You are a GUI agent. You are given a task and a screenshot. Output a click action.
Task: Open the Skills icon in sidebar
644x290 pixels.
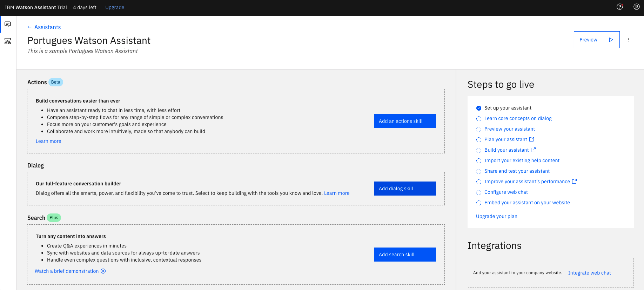point(8,41)
